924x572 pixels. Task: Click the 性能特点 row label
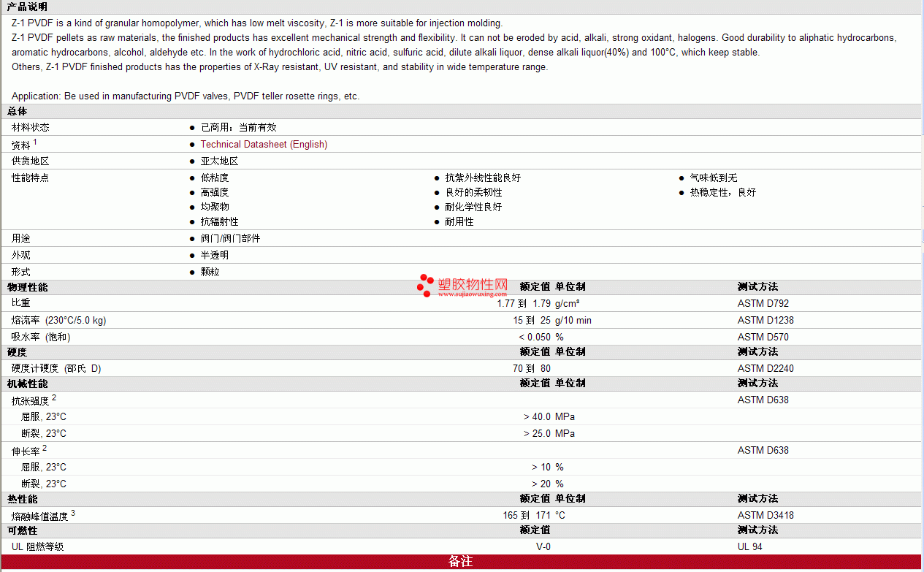coord(31,178)
